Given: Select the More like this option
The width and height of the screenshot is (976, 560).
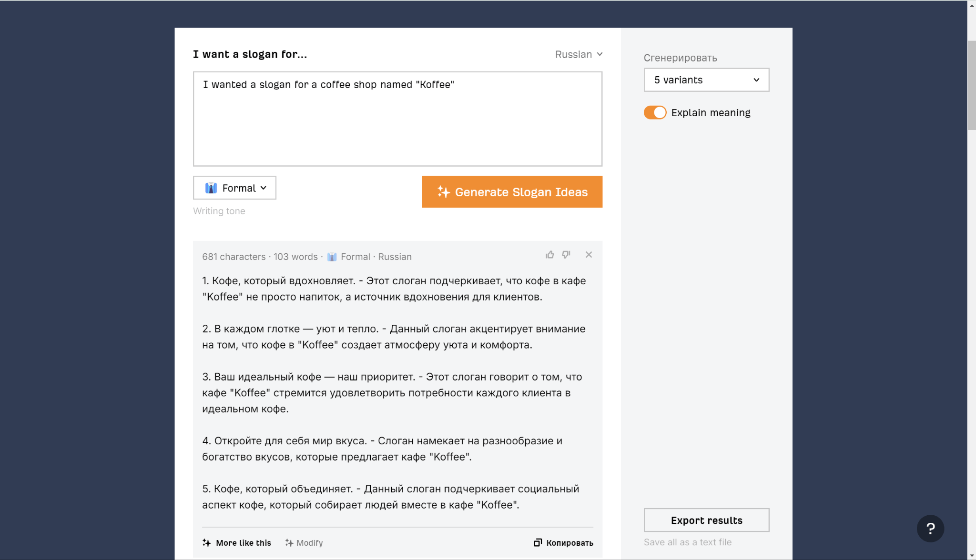Looking at the screenshot, I should click(243, 543).
